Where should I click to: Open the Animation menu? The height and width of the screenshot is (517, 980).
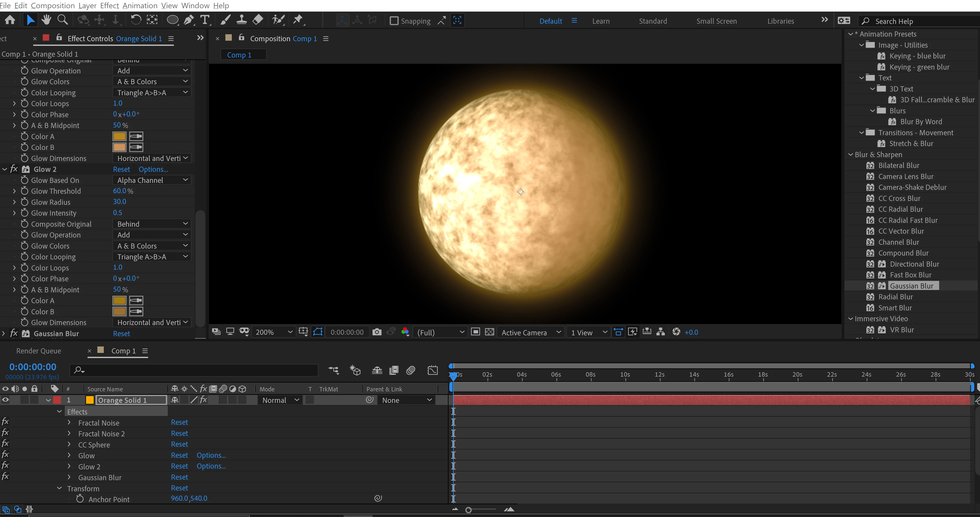click(140, 5)
